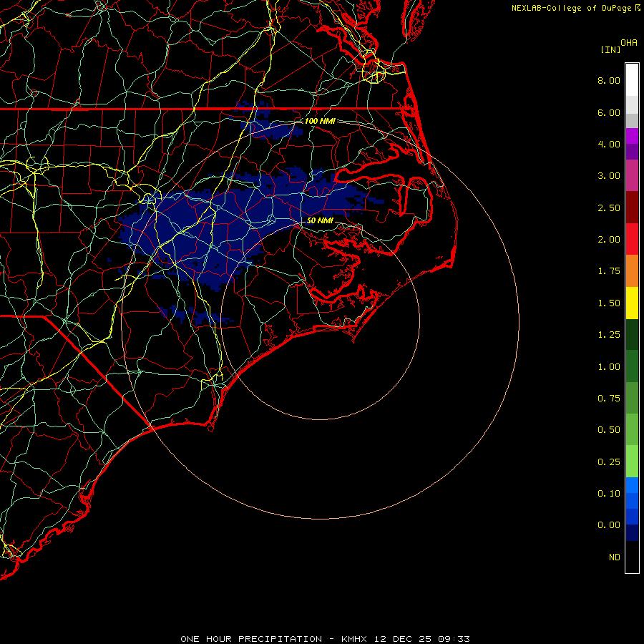Click the green swatch beside 0.75
This screenshot has height=644, width=644.
coord(632,398)
